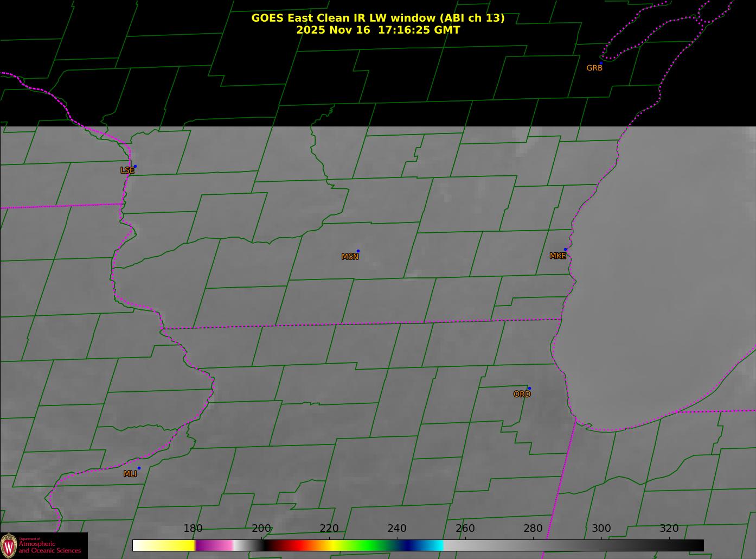Screen dimensions: 756x559
Task: Select the MLI station marker
Action: click(139, 468)
